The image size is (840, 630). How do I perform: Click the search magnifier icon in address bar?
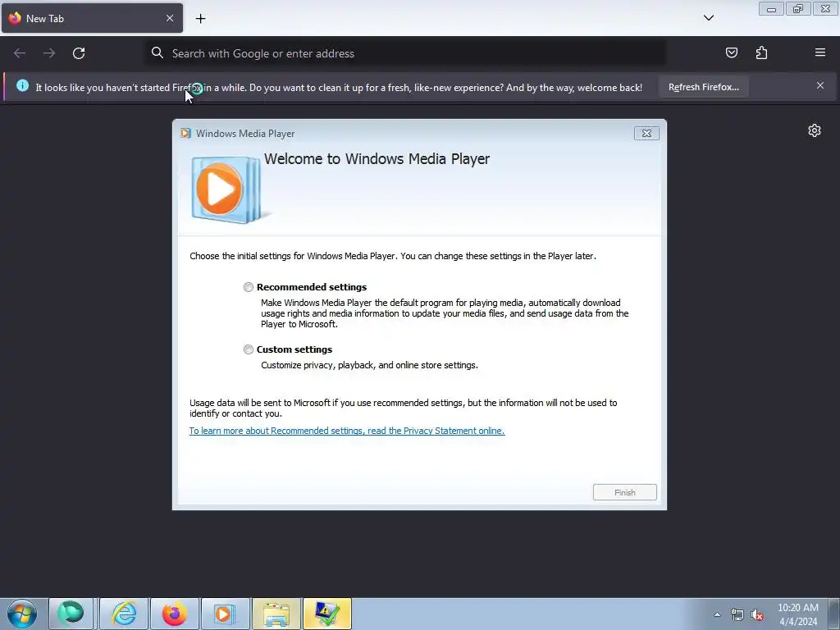(x=157, y=52)
